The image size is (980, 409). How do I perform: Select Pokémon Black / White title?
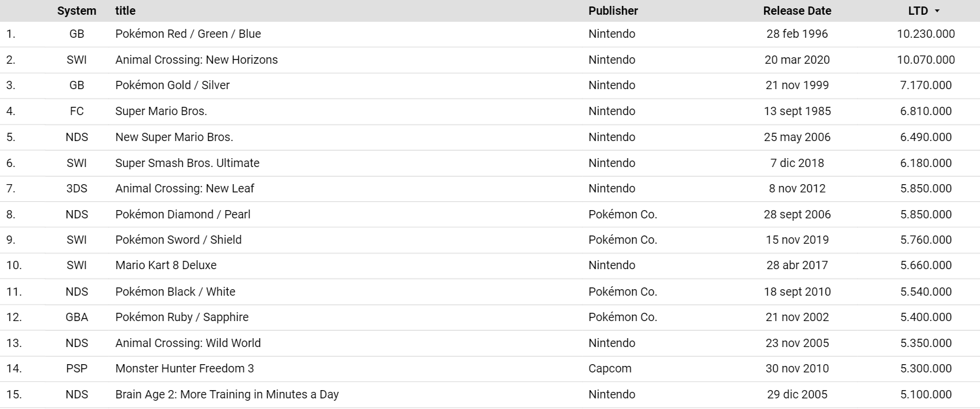pos(175,292)
